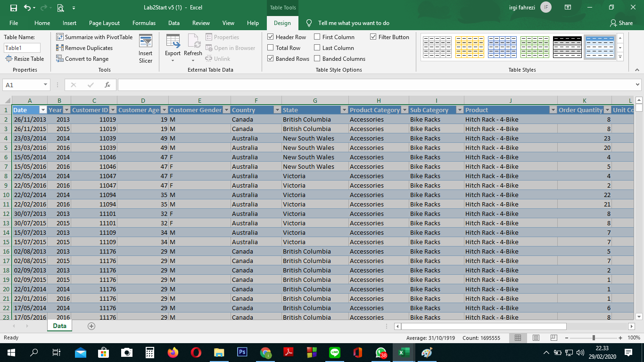
Task: Click the zoom slider at the bottom
Action: (x=594, y=338)
